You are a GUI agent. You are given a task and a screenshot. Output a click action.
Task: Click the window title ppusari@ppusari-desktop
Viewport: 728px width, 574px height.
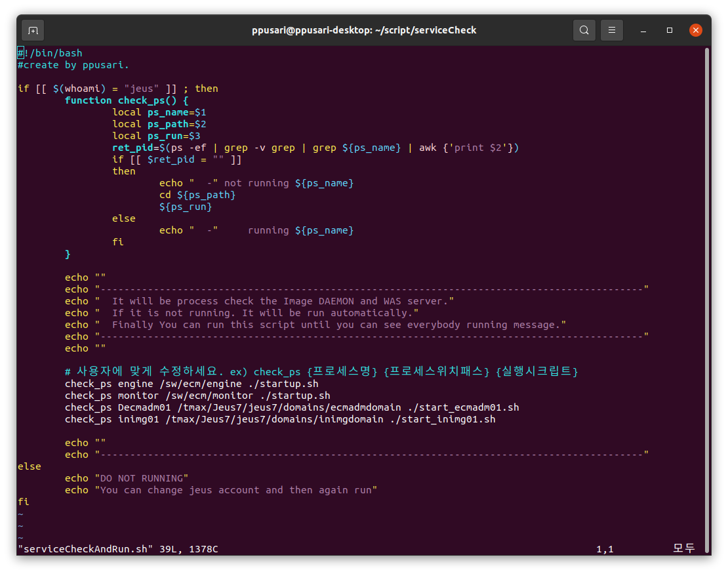pos(364,30)
